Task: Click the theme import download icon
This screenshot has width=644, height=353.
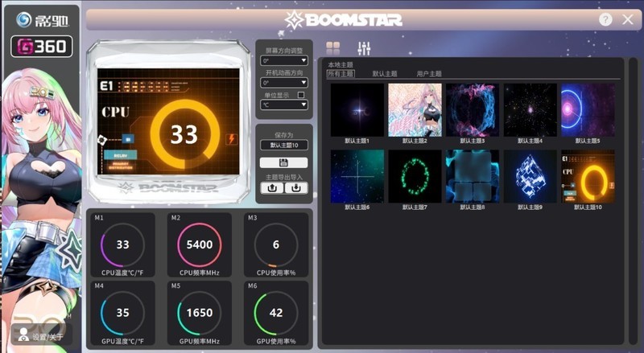Action: click(295, 187)
